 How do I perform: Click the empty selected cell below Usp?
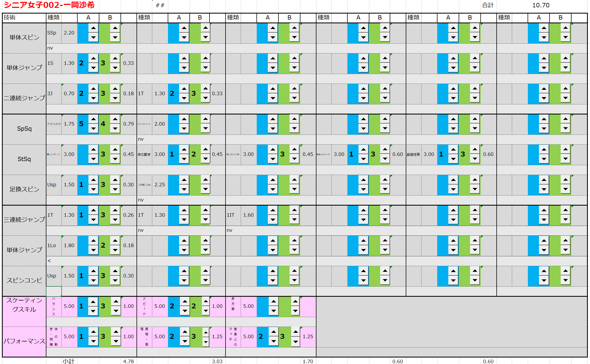54,291
